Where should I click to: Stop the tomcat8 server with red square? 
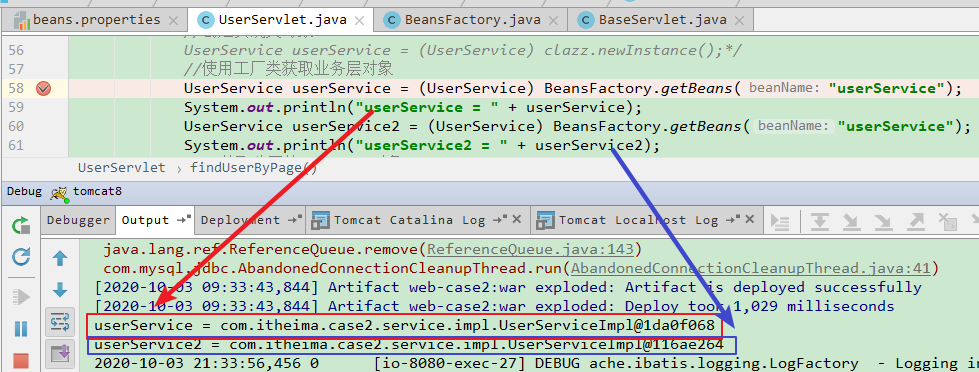(x=21, y=361)
